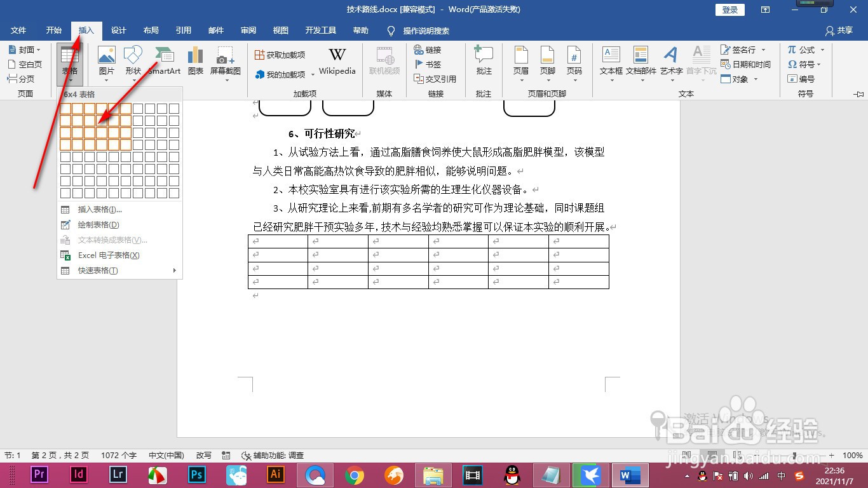Insert a page break (分页)
The width and height of the screenshot is (868, 488).
click(21, 79)
